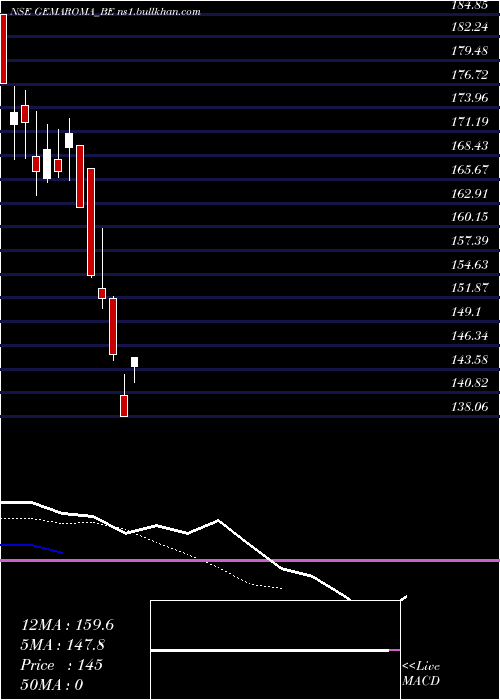Click the 176.72 price axis label
The height and width of the screenshot is (700, 500).
point(470,75)
